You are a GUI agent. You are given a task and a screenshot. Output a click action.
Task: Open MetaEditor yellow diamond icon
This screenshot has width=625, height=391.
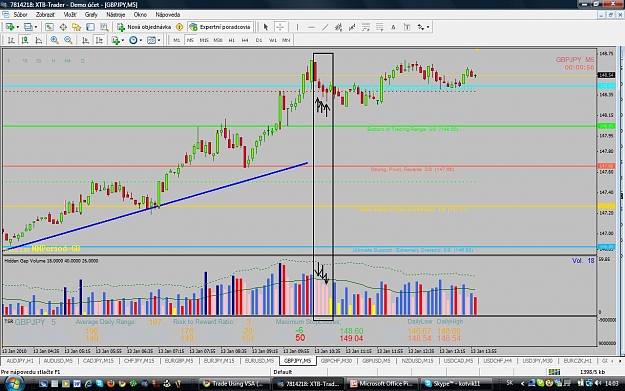[x=179, y=27]
